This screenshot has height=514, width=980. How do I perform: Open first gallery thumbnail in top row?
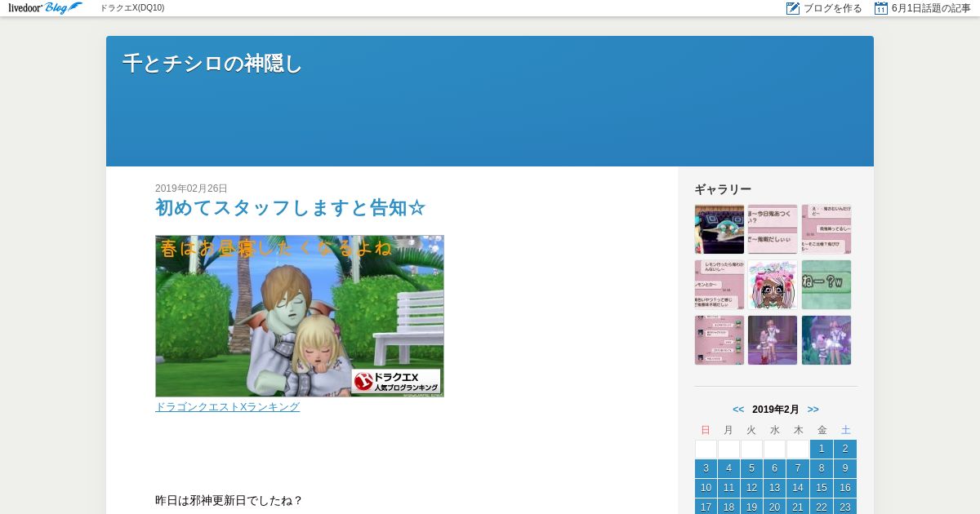point(719,229)
